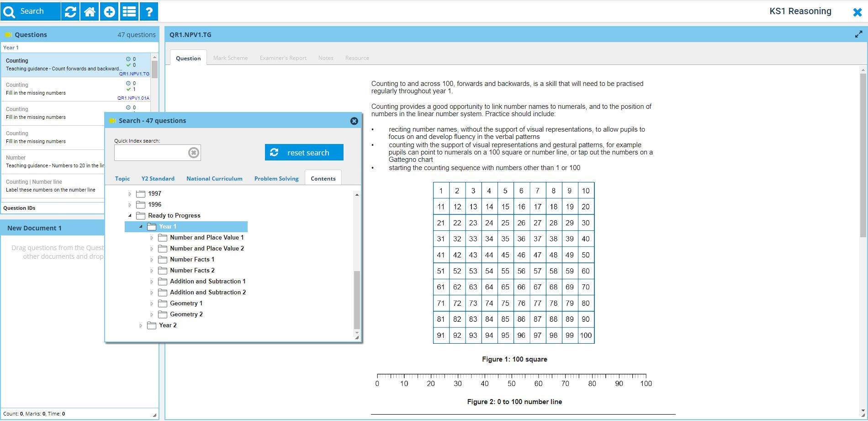This screenshot has width=868, height=421.
Task: Click the Search button in top toolbar
Action: click(x=31, y=11)
